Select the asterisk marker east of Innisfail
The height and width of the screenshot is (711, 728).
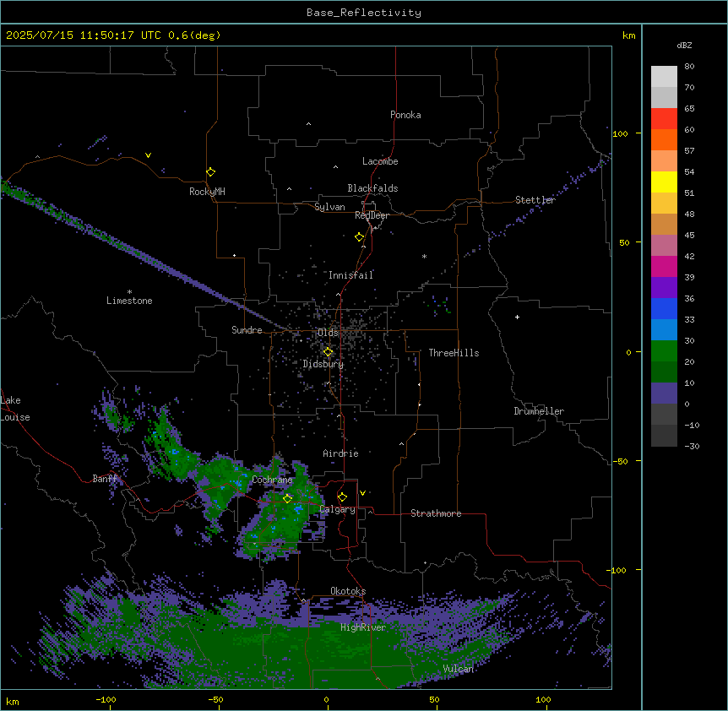(424, 256)
